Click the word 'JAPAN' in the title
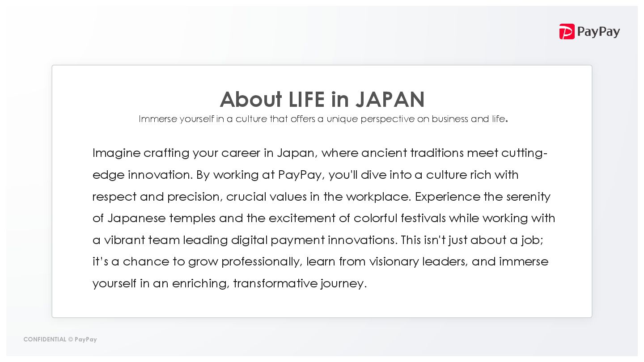 390,99
